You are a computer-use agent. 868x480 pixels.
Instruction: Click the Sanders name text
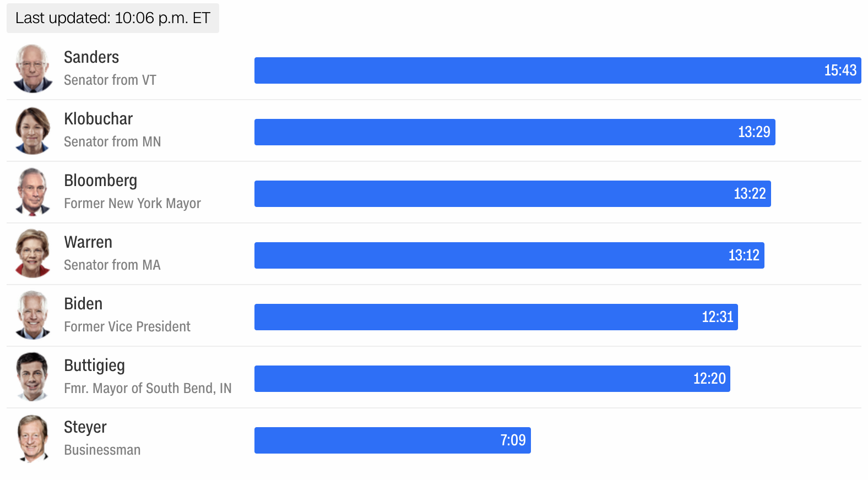[91, 57]
